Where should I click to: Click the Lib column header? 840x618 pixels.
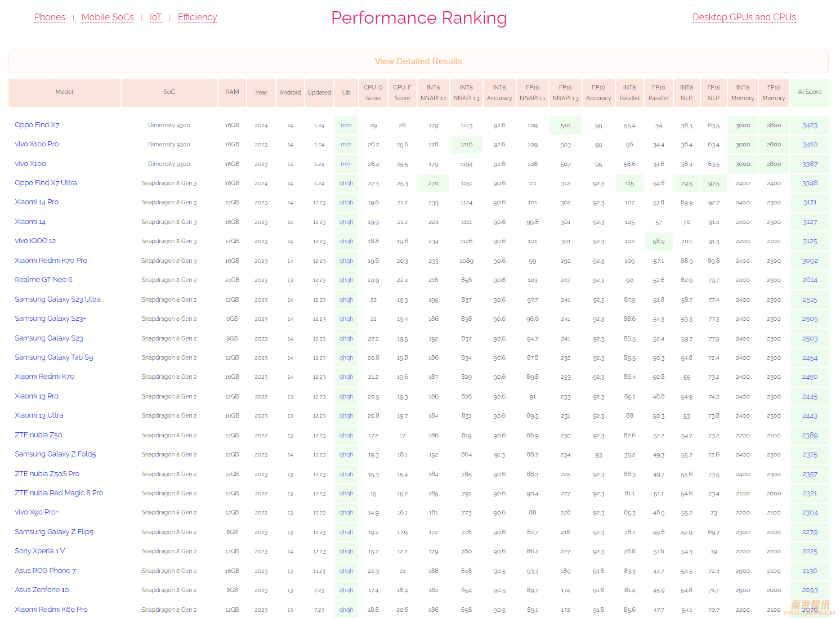[346, 92]
